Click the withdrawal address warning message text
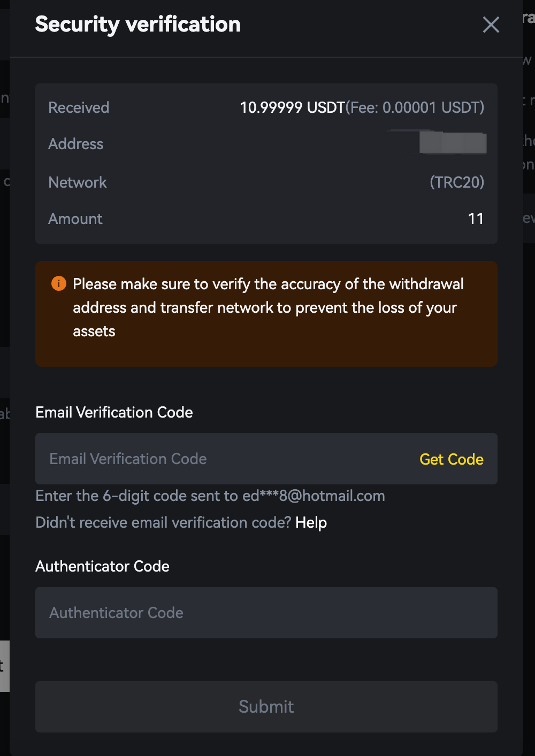 [x=267, y=307]
